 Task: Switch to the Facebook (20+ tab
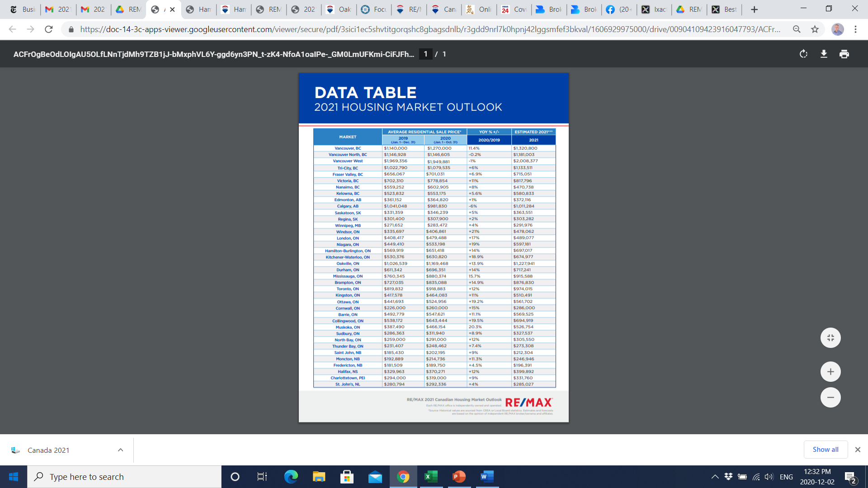pos(619,9)
